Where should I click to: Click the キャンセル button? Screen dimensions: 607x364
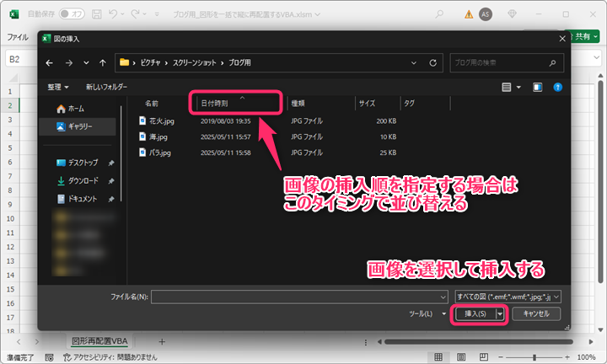pyautogui.click(x=536, y=313)
